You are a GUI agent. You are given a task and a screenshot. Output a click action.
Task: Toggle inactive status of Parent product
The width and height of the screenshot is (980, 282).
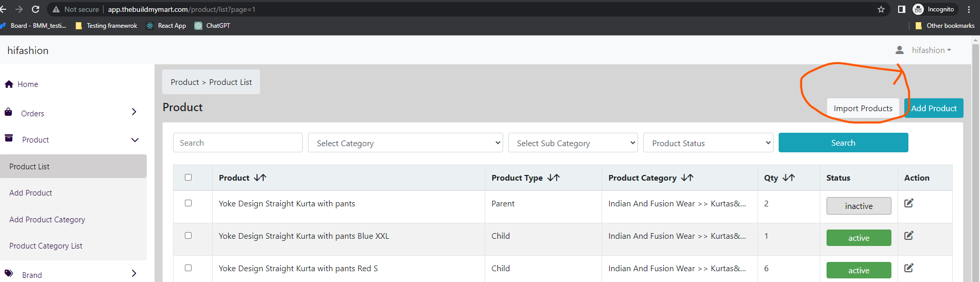[x=858, y=206]
